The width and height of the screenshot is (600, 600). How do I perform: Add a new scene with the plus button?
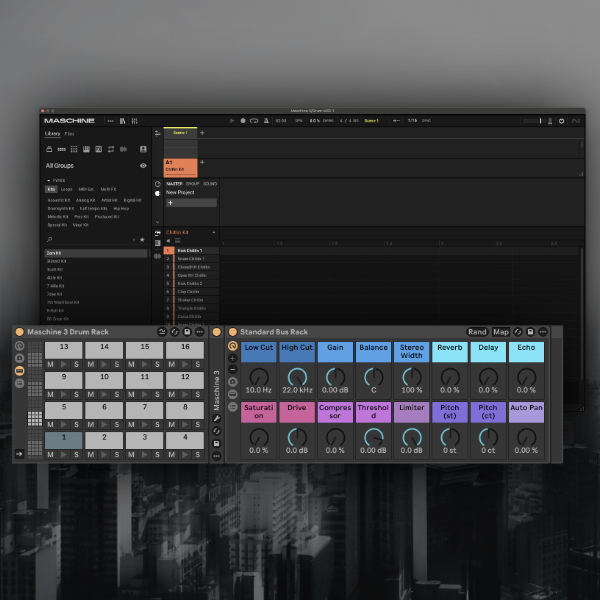(x=202, y=133)
